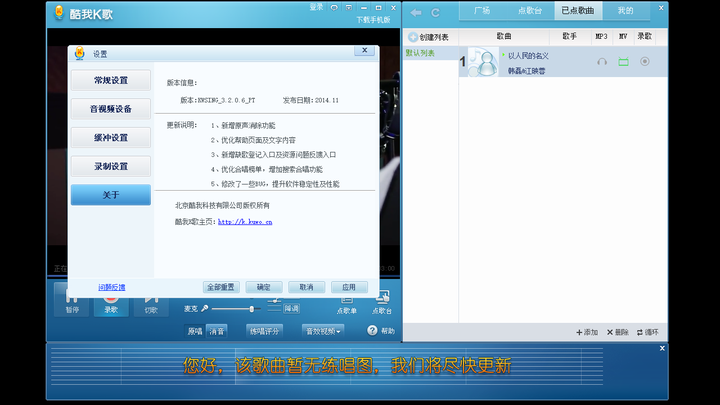
Task: Toggle 练唱评分 practice scoring
Action: 264,331
